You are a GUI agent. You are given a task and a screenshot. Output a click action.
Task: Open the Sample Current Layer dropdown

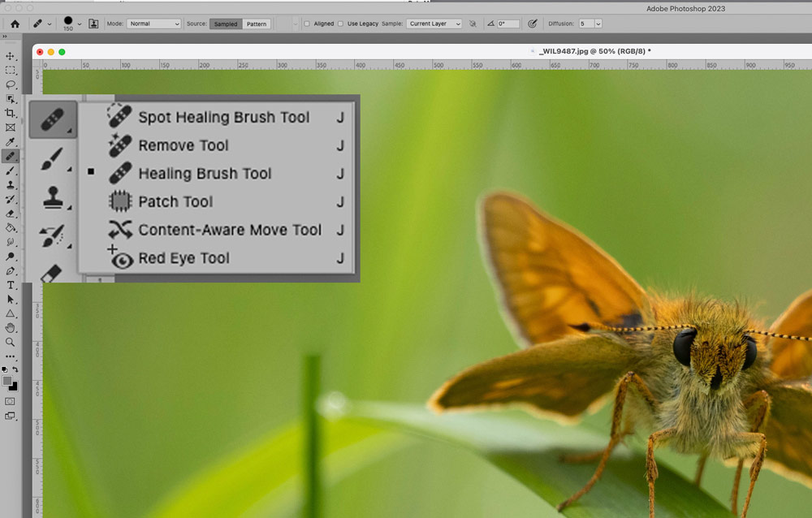click(434, 24)
